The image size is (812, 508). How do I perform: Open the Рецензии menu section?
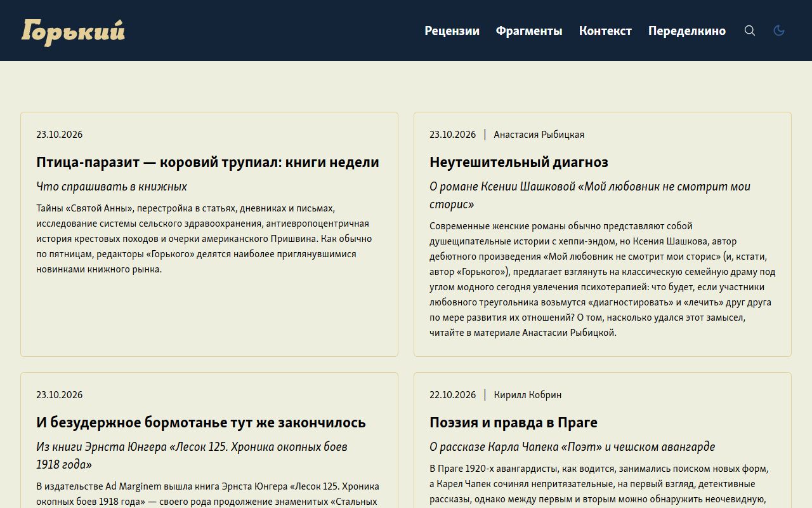click(x=452, y=30)
